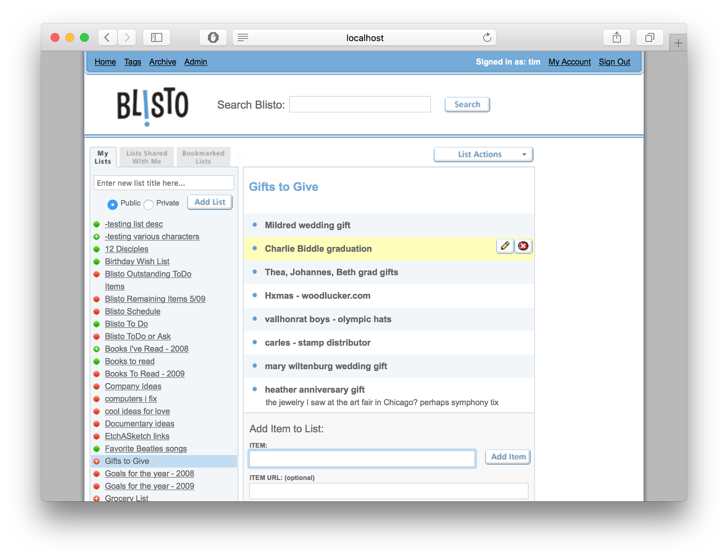Click red dot beside EtchASketch links
The height and width of the screenshot is (560, 728).
click(x=97, y=436)
